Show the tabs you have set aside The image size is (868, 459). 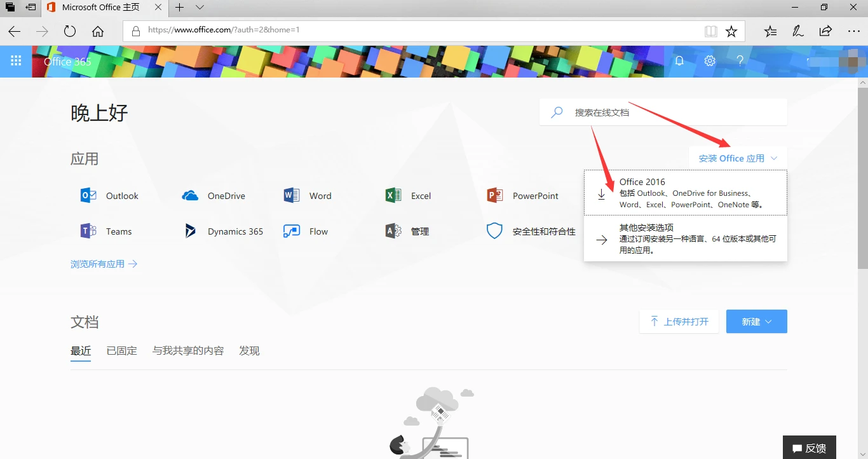click(10, 8)
